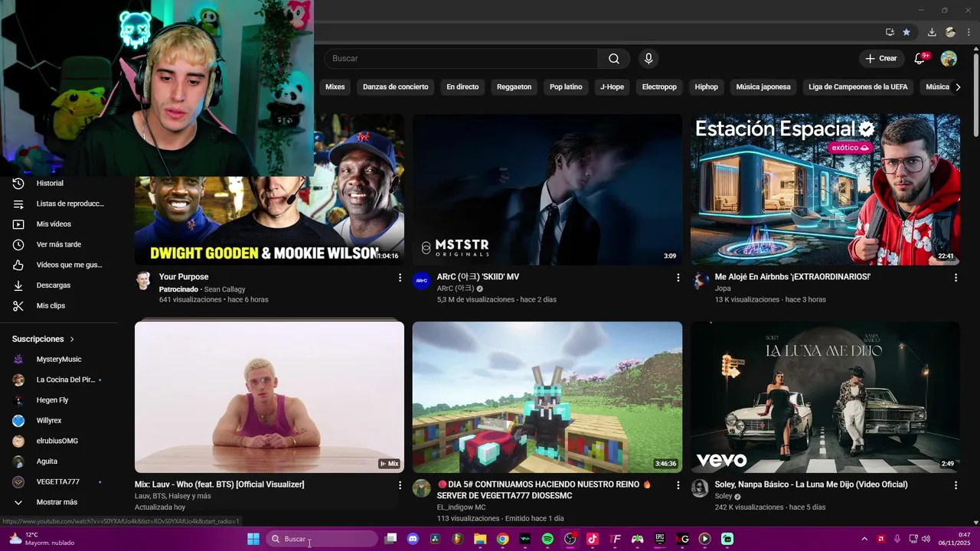
Task: Play La Luna Me Dijo vevo thumbnail
Action: pos(825,397)
